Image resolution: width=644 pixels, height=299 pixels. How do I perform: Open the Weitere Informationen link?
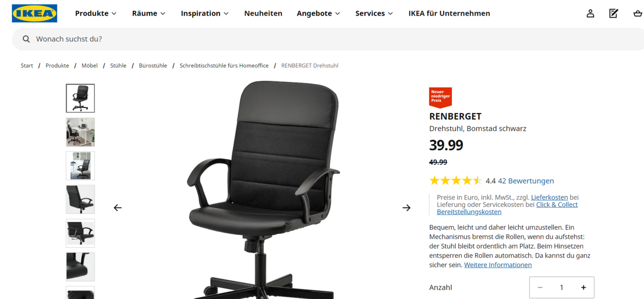[498, 265]
